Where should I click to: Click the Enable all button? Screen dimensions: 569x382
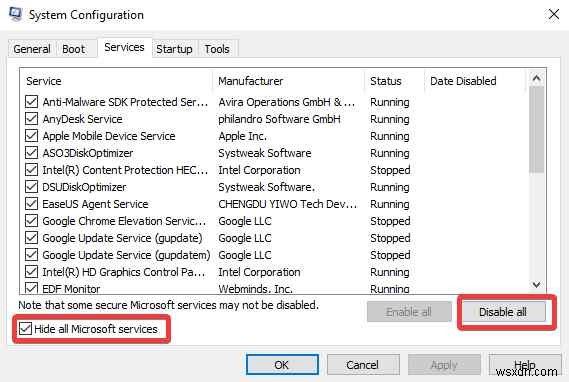(409, 312)
